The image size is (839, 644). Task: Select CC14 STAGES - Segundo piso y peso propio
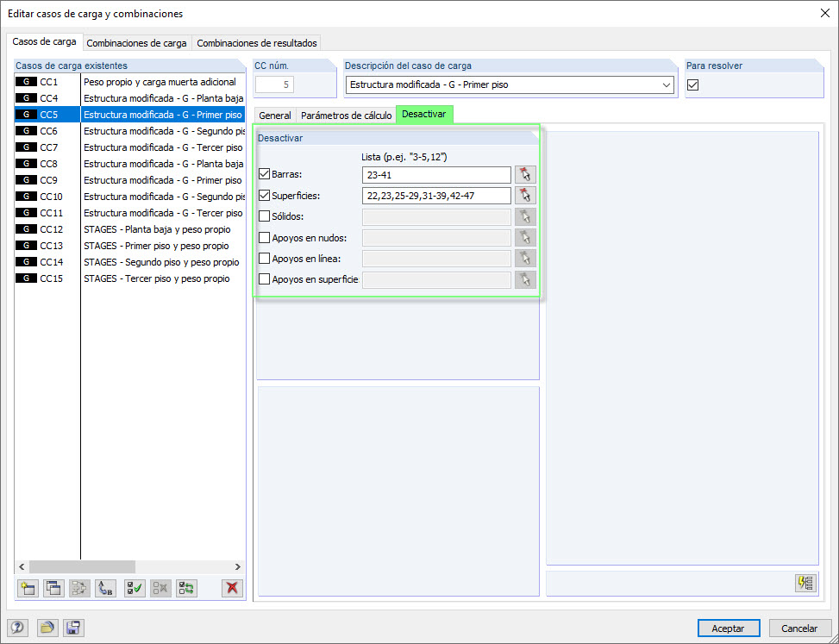pos(129,262)
